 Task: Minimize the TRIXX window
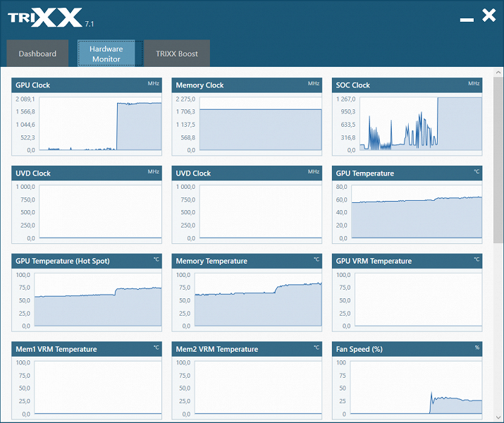tap(467, 20)
